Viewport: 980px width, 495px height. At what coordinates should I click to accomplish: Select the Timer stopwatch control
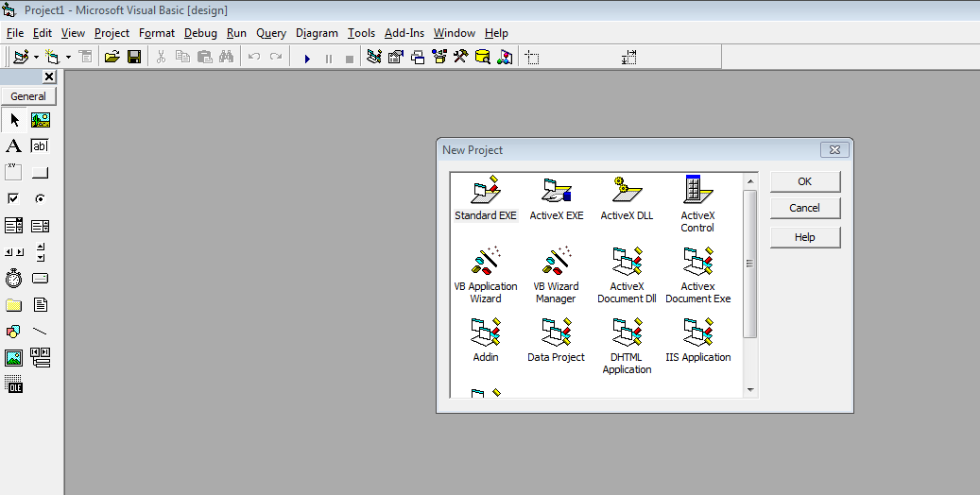click(x=14, y=279)
